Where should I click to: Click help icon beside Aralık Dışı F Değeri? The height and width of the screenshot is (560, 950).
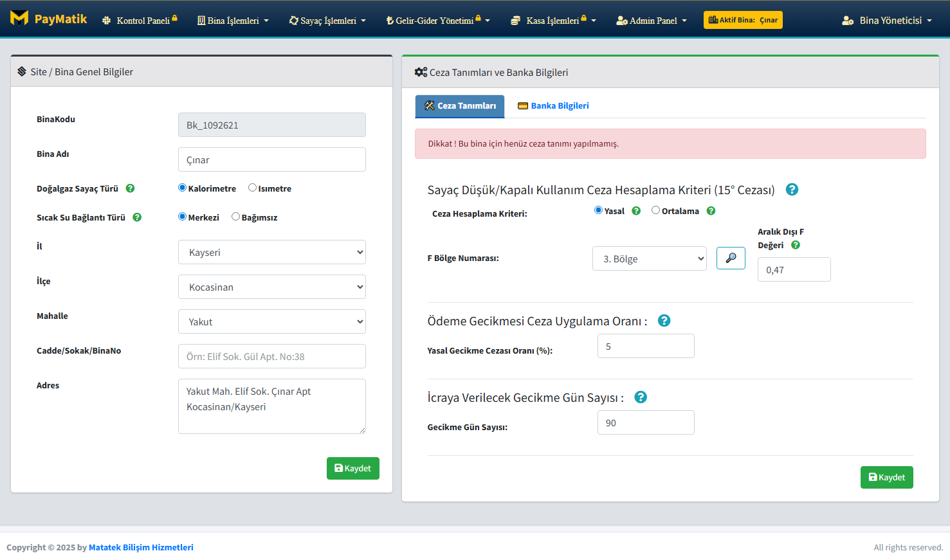pyautogui.click(x=796, y=245)
